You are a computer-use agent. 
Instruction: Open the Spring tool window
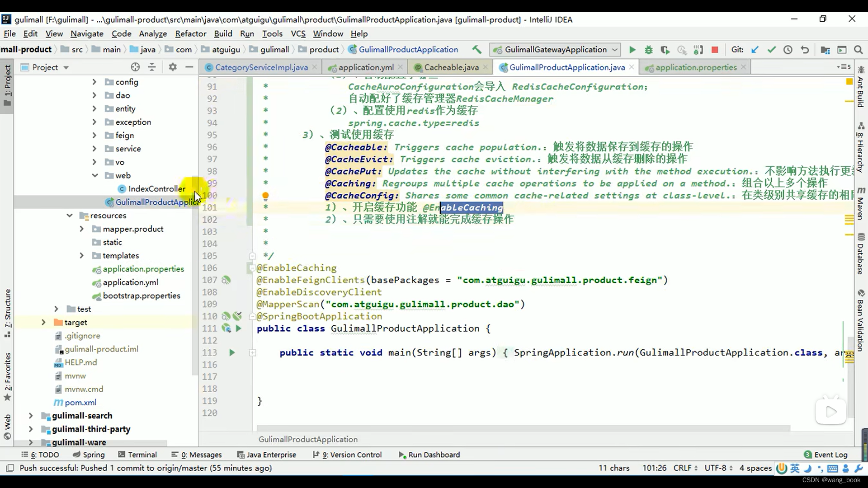click(x=89, y=455)
